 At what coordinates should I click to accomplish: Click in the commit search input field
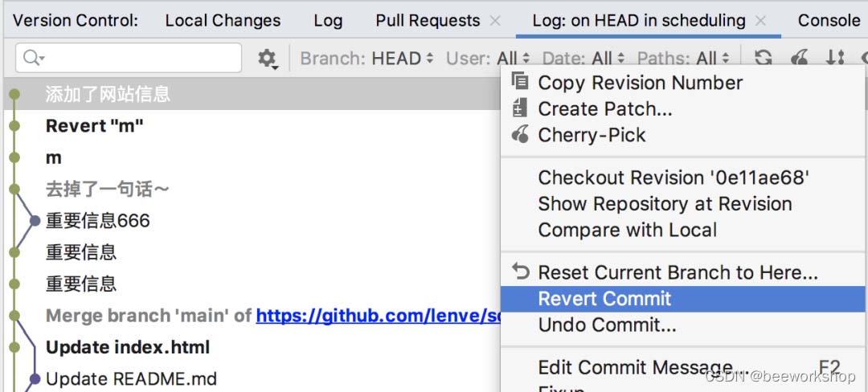coord(129,58)
